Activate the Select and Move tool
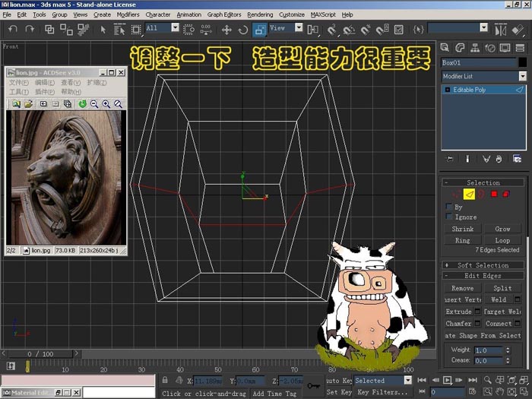532x399 pixels. tap(226, 30)
